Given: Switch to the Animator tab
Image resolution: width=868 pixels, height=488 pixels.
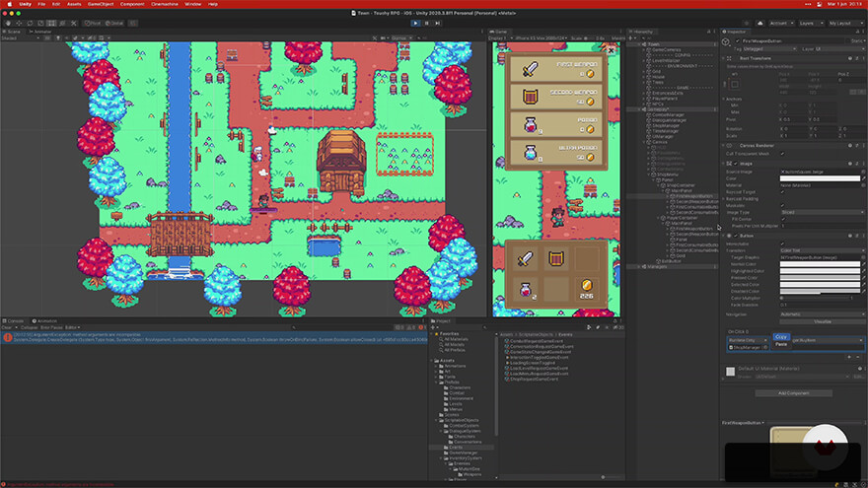Looking at the screenshot, I should click(42, 31).
